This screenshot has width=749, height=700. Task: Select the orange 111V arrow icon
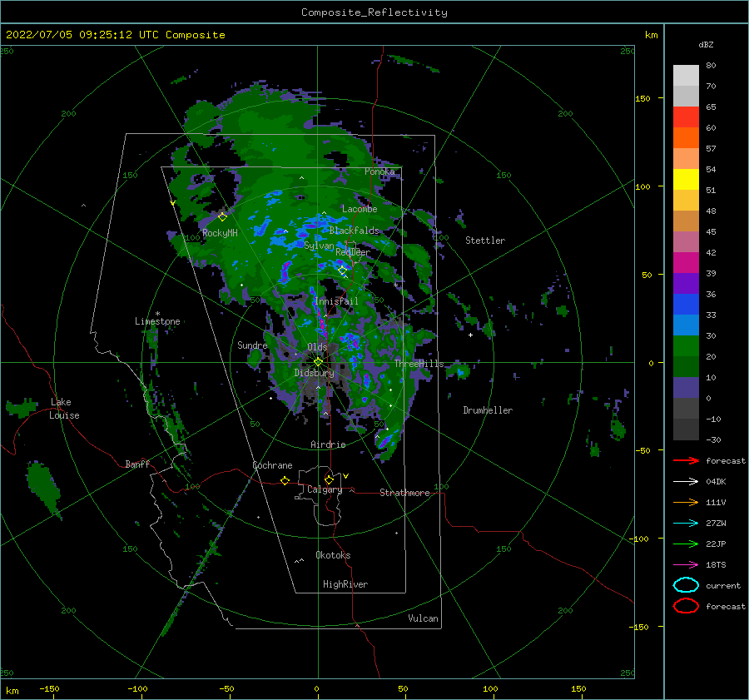pyautogui.click(x=686, y=502)
